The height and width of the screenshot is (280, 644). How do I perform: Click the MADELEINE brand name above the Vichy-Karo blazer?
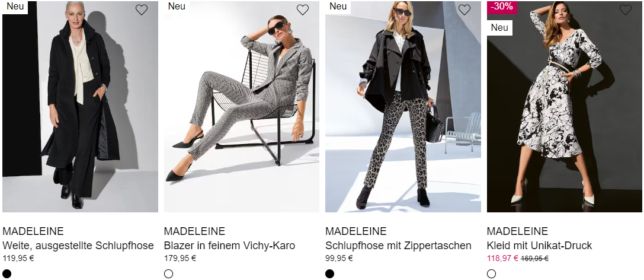[195, 231]
